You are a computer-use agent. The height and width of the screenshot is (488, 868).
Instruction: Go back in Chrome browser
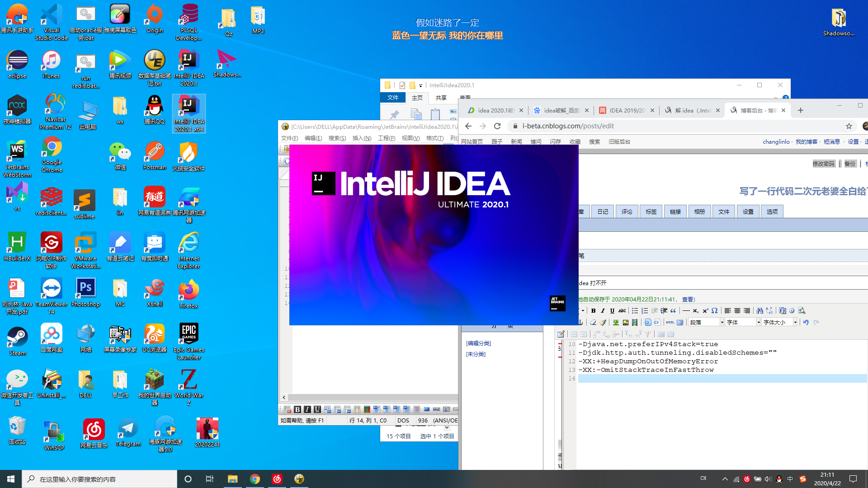click(468, 126)
